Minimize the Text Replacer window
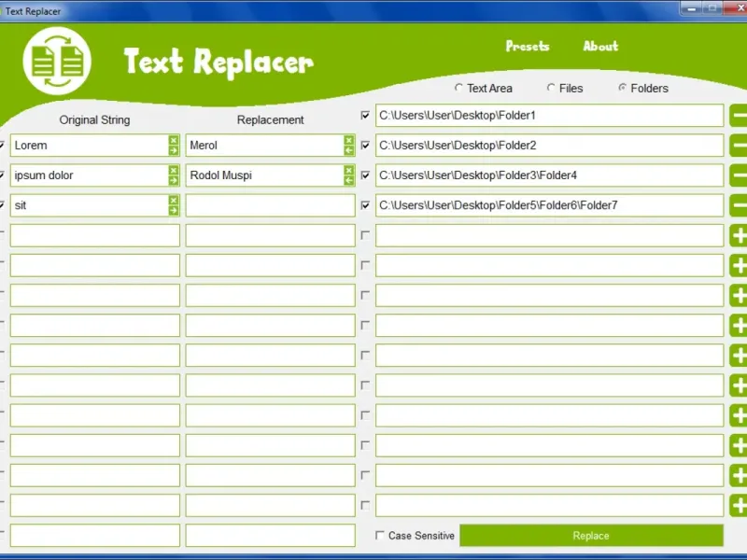 692,8
